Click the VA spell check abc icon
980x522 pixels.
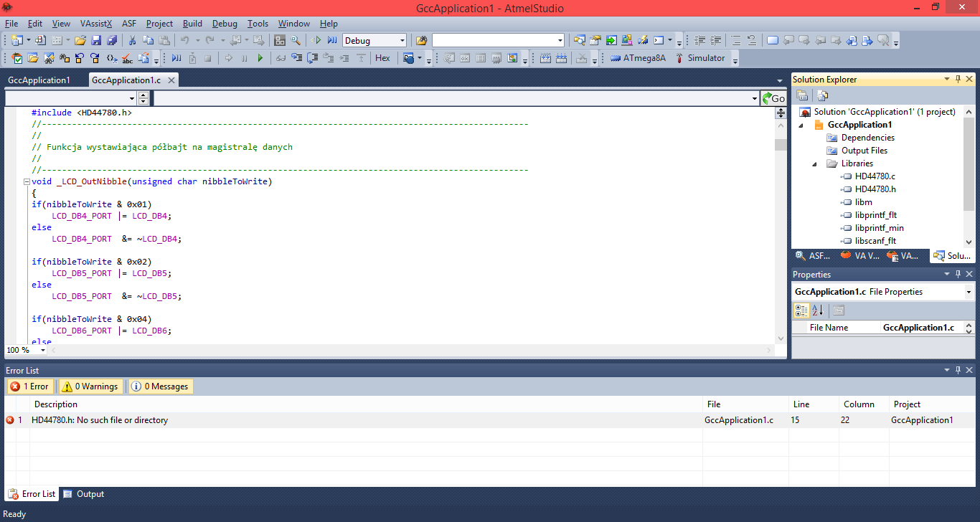pyautogui.click(x=128, y=58)
